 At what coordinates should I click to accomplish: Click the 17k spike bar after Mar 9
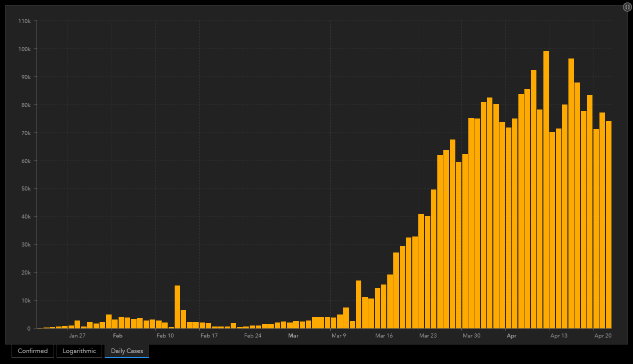pos(358,304)
